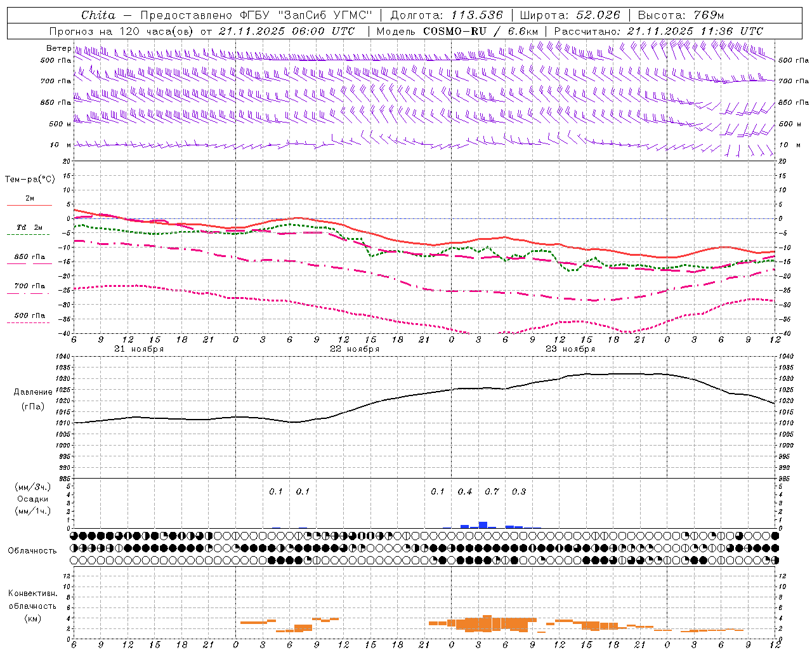
Task: Click the "Давление" pressure panel label
Action: 33,392
